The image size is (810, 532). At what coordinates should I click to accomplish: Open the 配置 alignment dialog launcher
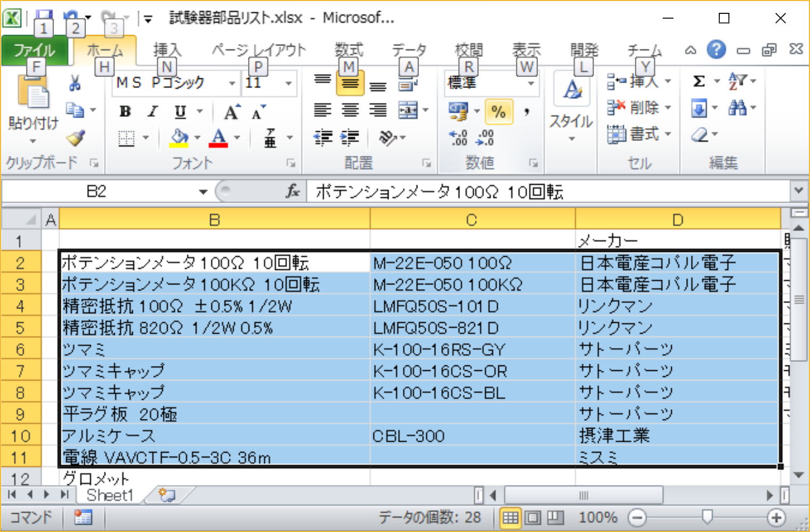pos(426,163)
